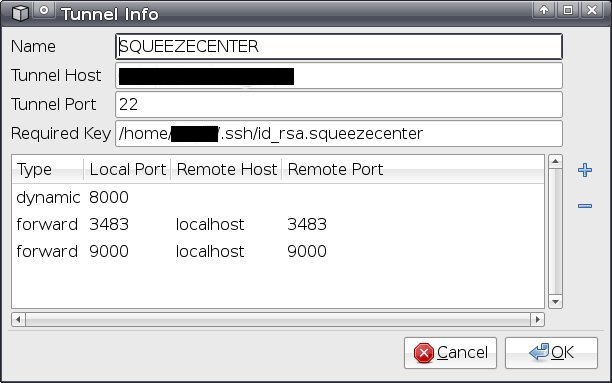Viewport: 612px width, 383px height.
Task: Click the Remote Host column header
Action: coord(226,169)
